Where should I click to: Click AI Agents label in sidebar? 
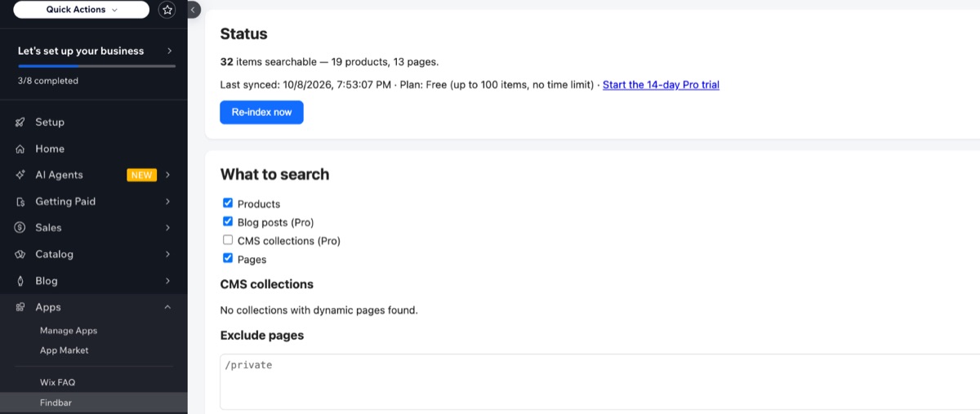tap(59, 175)
